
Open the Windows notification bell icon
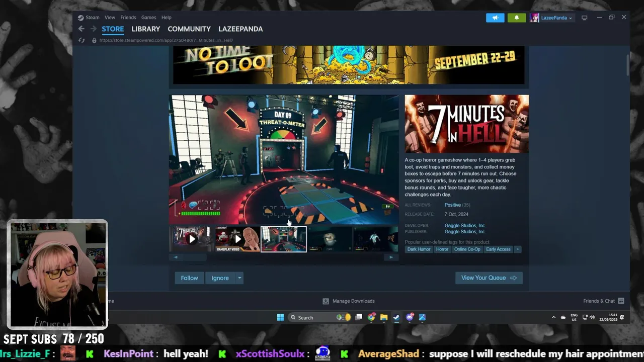pyautogui.click(x=622, y=317)
